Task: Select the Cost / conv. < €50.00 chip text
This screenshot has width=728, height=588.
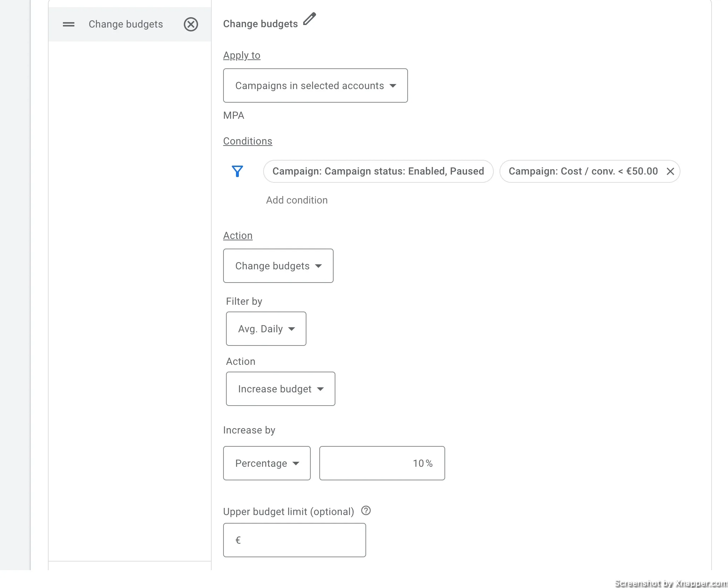Action: point(583,171)
